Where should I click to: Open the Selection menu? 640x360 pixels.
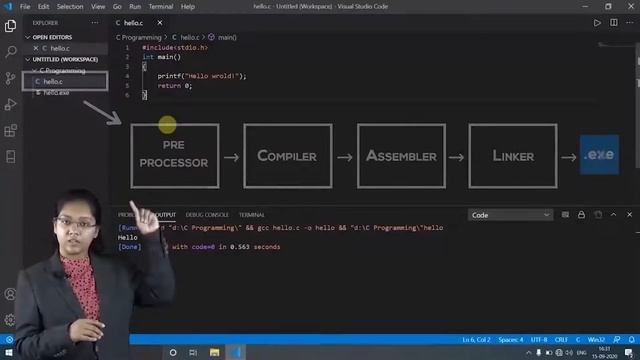[x=70, y=7]
